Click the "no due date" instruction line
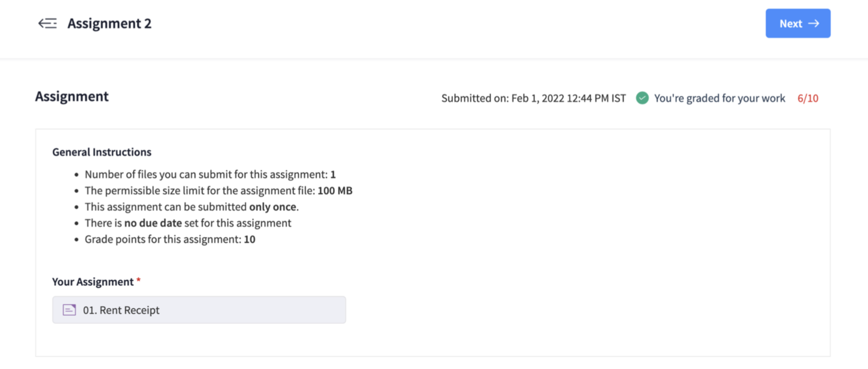868x369 pixels. coord(188,223)
